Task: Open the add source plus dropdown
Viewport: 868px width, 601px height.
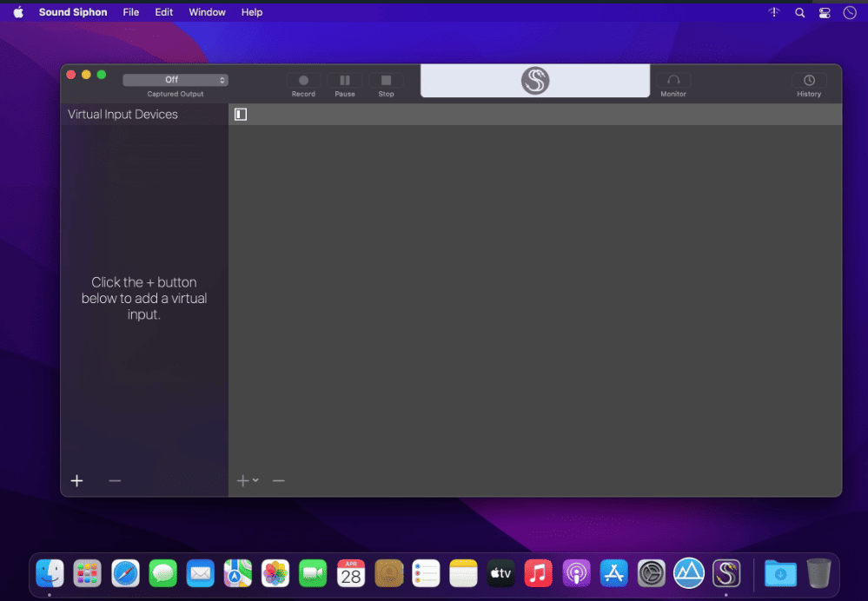Action: [x=248, y=480]
